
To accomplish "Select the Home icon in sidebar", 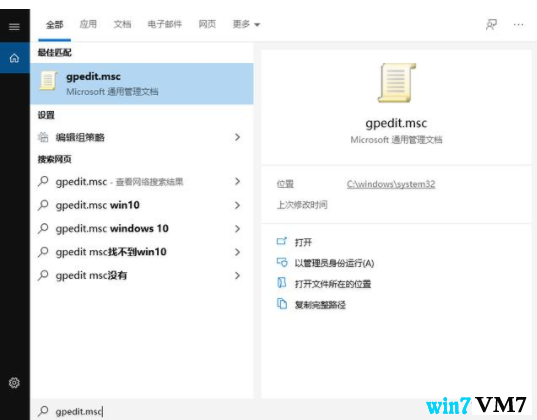I will (x=14, y=58).
